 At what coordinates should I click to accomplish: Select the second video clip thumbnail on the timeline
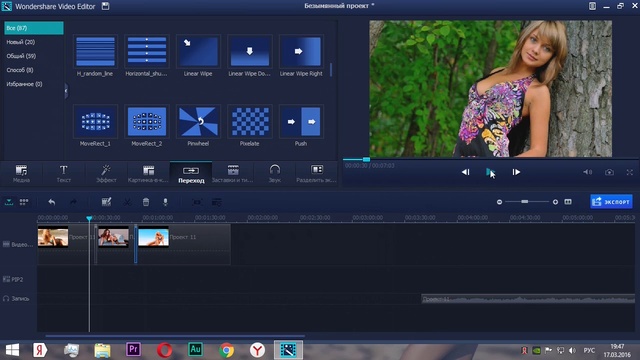click(x=113, y=238)
